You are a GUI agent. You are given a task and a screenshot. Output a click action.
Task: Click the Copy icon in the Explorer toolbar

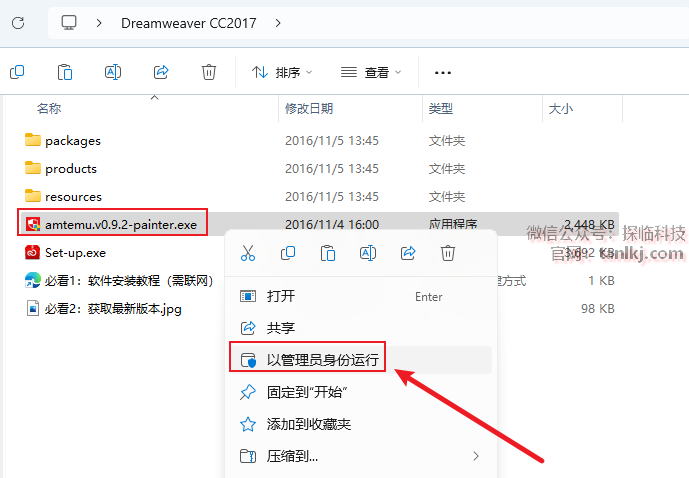click(17, 72)
